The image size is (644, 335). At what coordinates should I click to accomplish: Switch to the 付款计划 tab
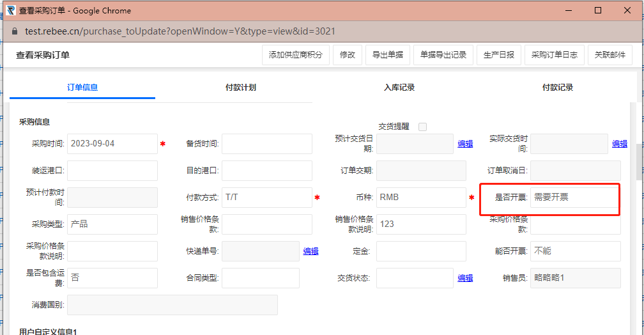(x=241, y=87)
